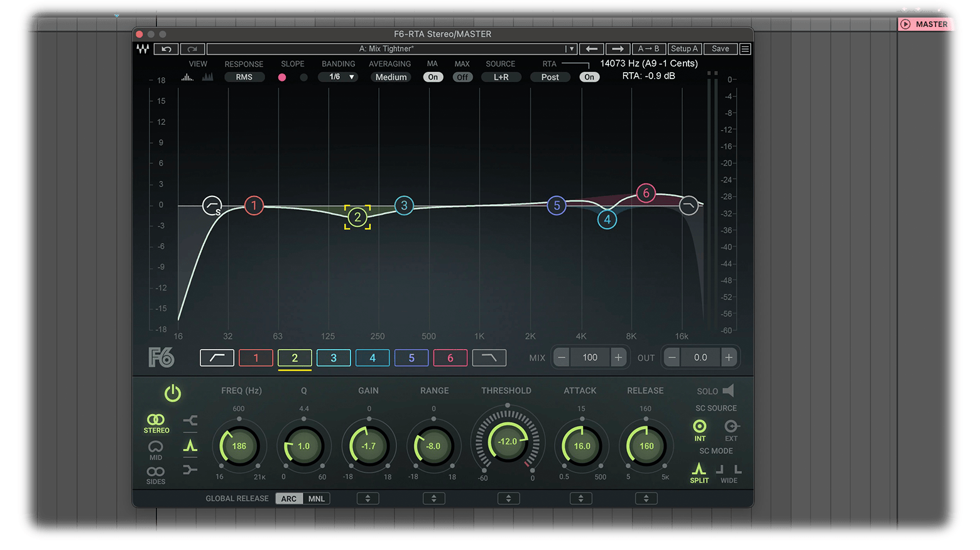Select SPLIT sidechain mode
Screen dimensions: 980x550
tap(699, 473)
